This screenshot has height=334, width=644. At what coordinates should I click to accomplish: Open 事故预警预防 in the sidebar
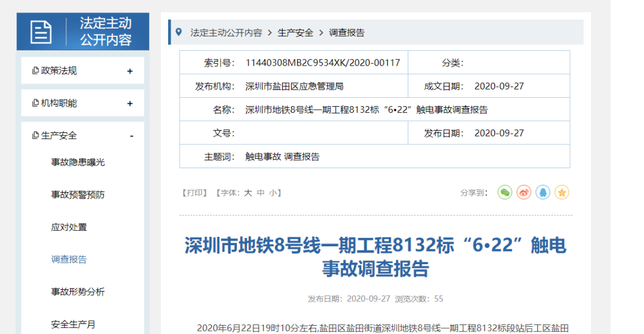(78, 194)
